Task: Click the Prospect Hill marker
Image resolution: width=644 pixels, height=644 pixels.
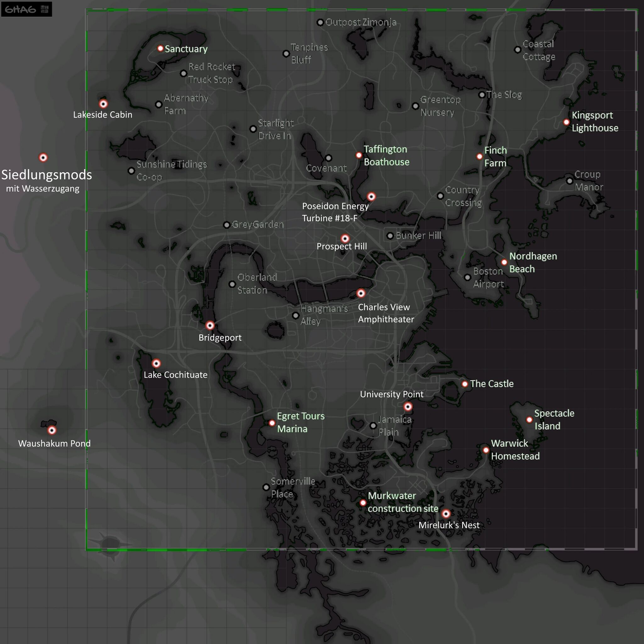Action: tap(345, 238)
